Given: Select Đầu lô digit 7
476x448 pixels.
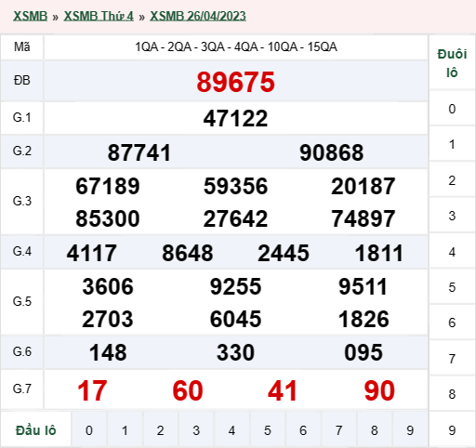Looking at the screenshot, I should click(338, 429).
